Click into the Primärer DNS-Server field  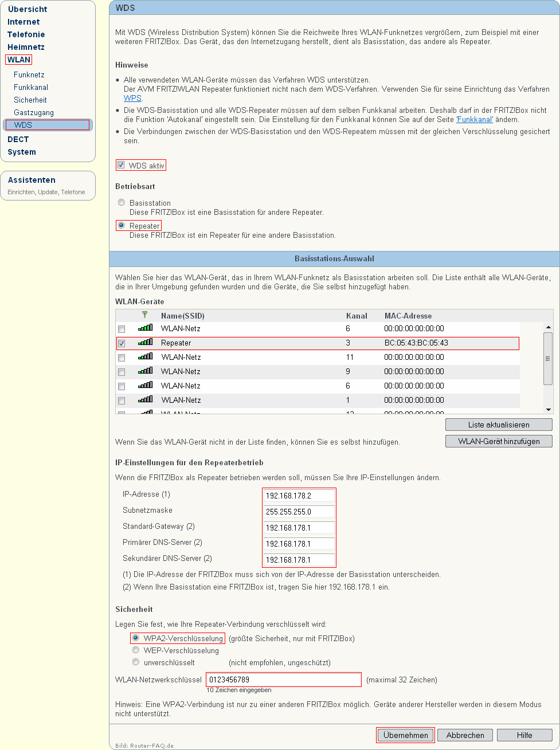click(299, 544)
